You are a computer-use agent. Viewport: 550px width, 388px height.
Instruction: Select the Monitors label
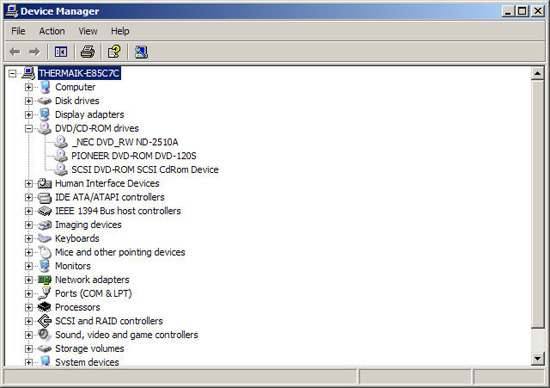point(73,266)
